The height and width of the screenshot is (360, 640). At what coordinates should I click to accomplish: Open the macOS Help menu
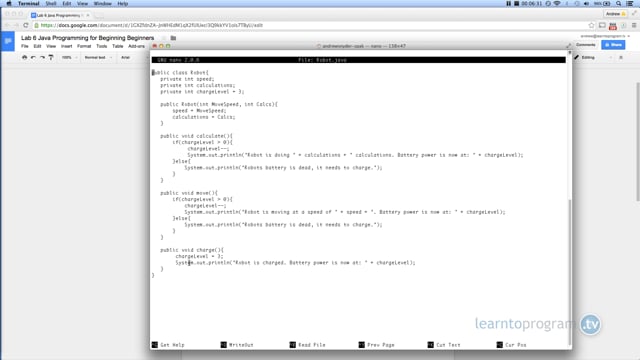(x=122, y=4)
